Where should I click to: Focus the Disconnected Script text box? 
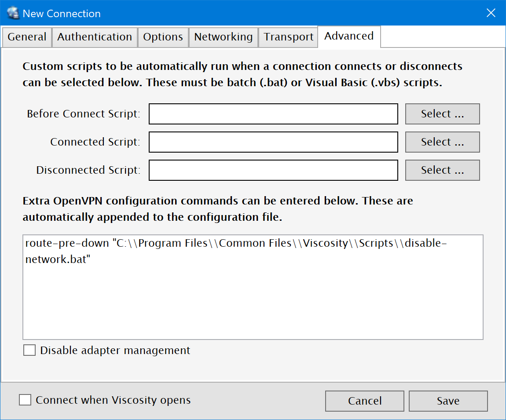(273, 170)
